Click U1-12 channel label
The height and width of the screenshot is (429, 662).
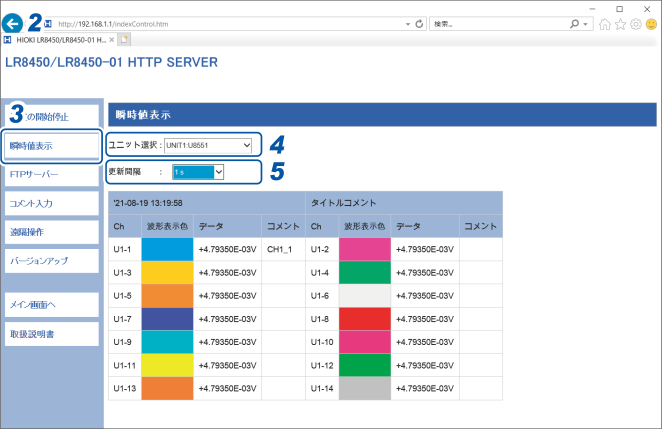[x=322, y=365]
